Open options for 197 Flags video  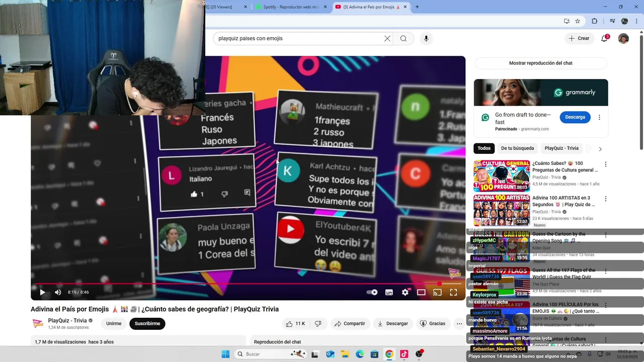point(606,271)
